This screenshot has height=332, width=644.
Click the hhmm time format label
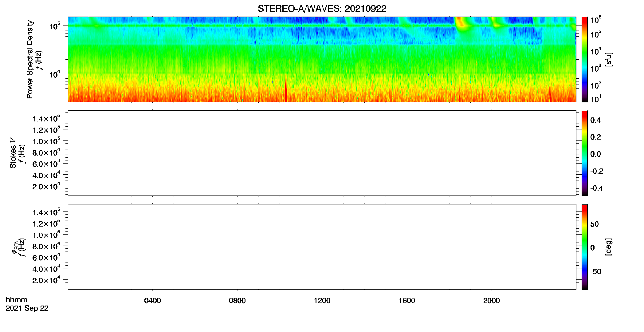(17, 300)
